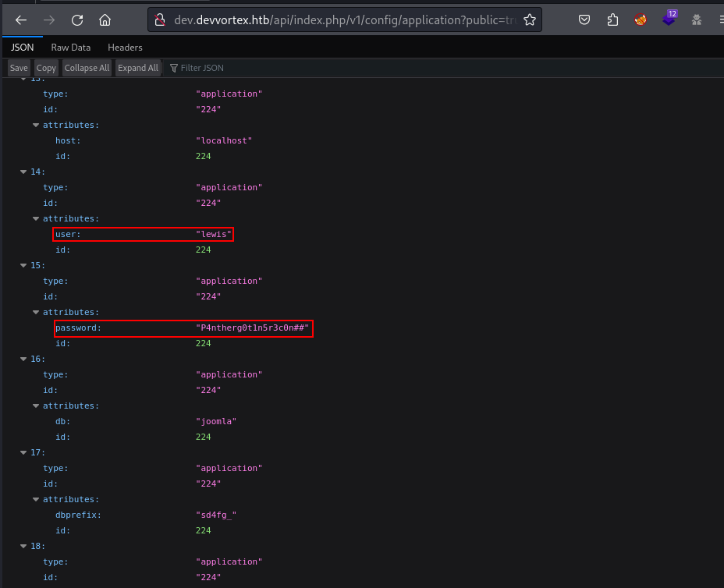Select the "lewis" user value

214,234
